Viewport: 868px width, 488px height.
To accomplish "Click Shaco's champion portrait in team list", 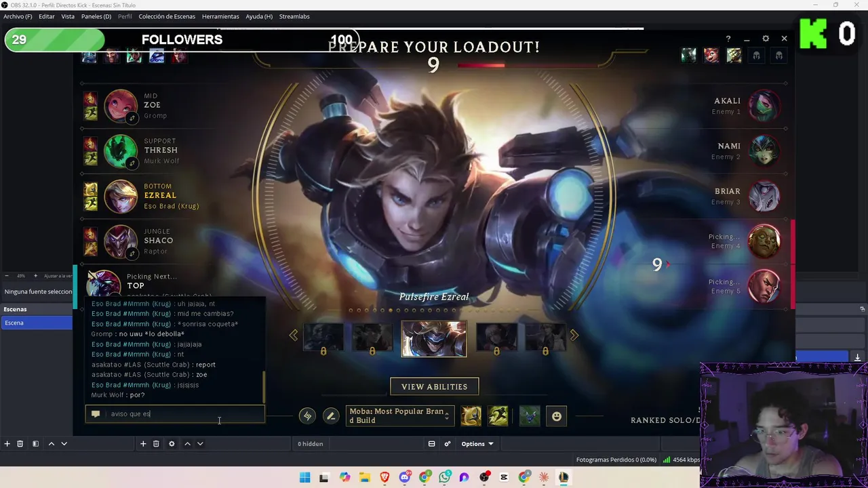I will [121, 241].
